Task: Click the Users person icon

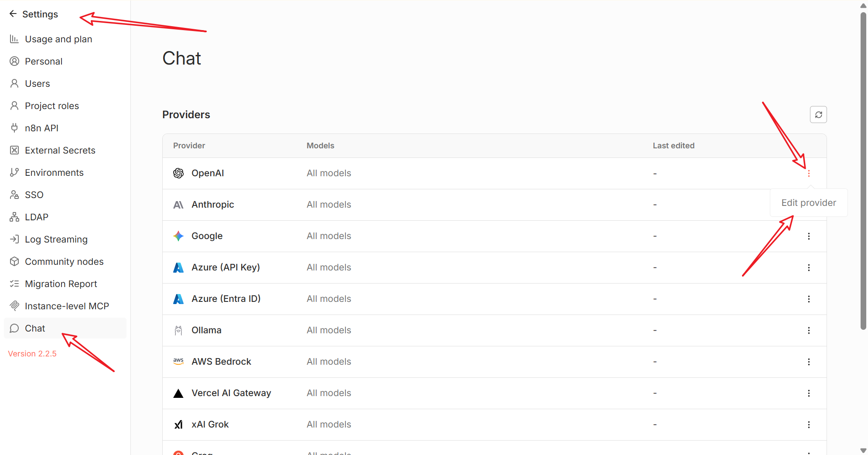Action: point(14,84)
